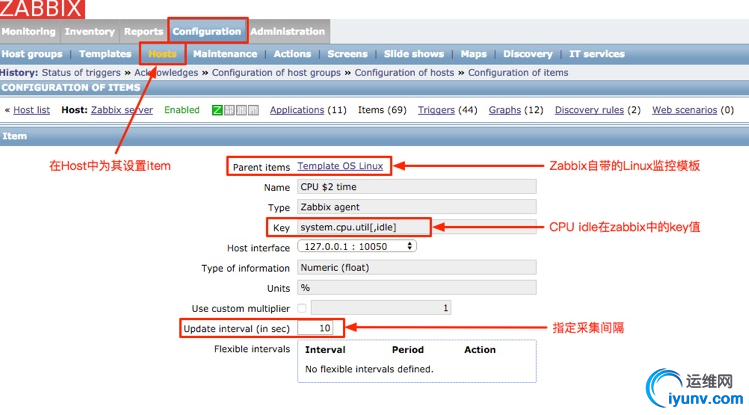The width and height of the screenshot is (749, 415).
Task: Open 'Configuration of hosts' history link
Action: pyautogui.click(x=404, y=73)
